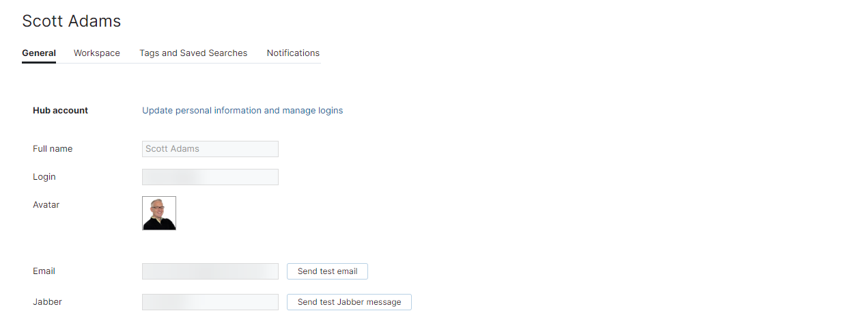Viewport: 868px width, 326px height.
Task: Click into the Email input field
Action: point(210,271)
